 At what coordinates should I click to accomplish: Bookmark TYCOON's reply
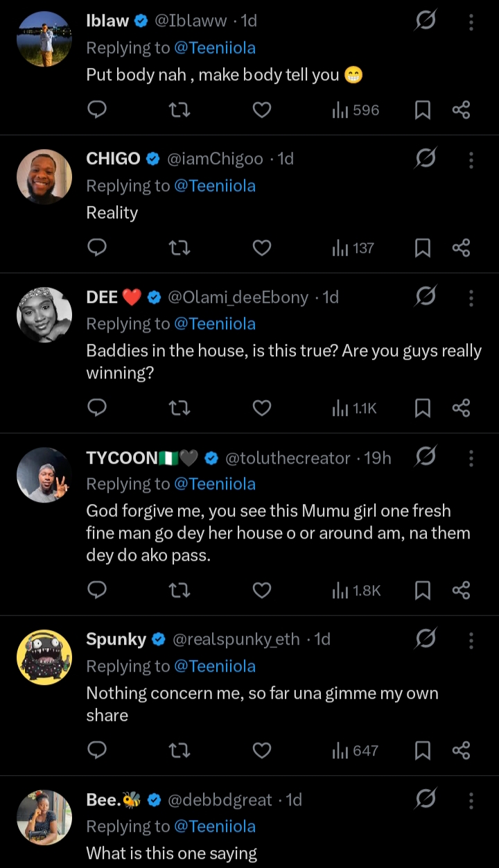click(x=422, y=590)
